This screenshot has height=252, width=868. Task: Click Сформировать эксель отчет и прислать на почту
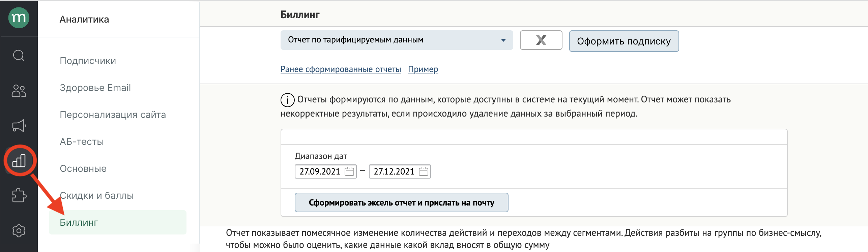[x=401, y=202]
